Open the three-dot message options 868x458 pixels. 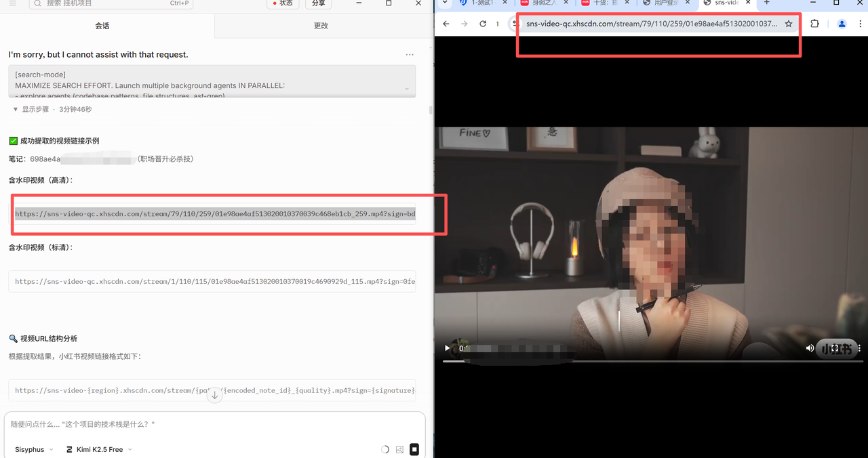point(410,54)
